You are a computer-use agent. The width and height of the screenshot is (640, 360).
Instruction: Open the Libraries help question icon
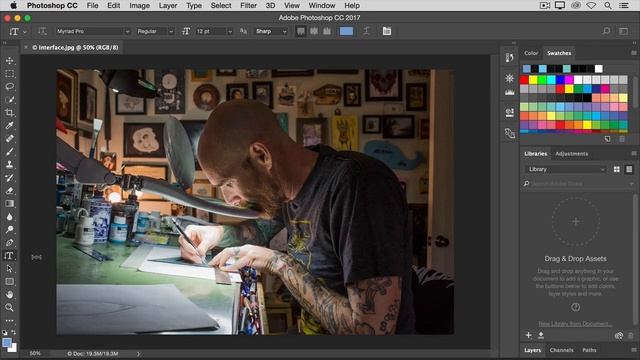tap(576, 307)
